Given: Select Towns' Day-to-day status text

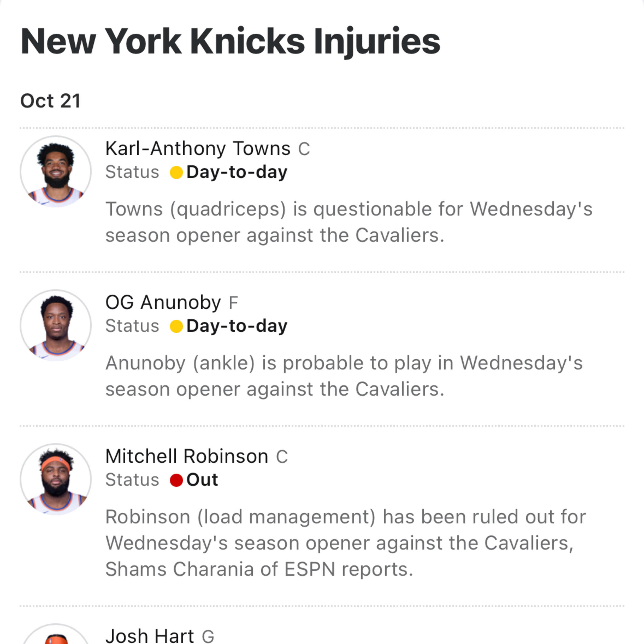Looking at the screenshot, I should [x=237, y=172].
